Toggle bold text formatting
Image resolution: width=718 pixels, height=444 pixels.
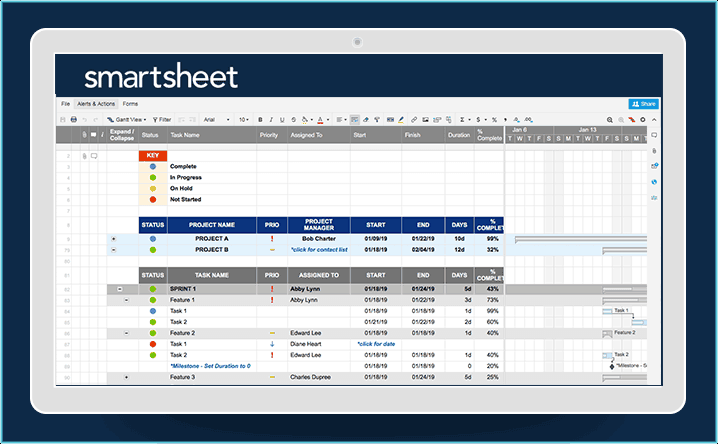(260, 119)
